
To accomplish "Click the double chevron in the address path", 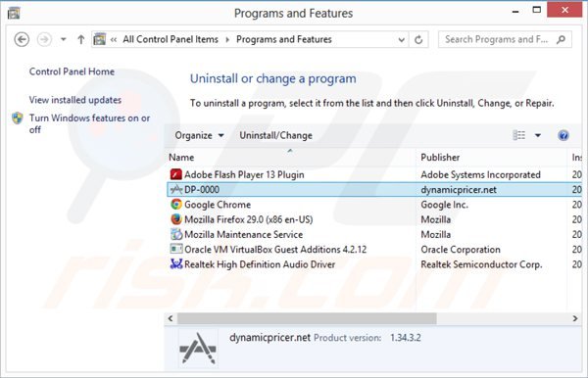I will pyautogui.click(x=114, y=39).
